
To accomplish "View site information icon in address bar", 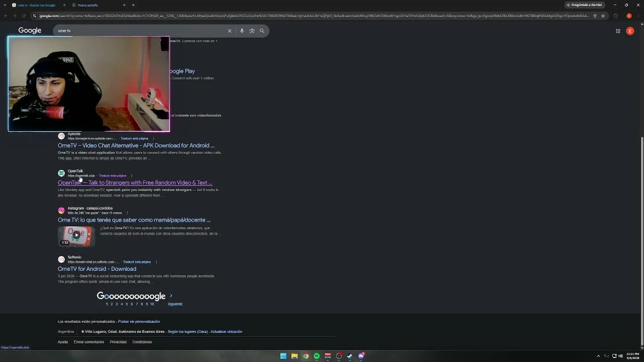I will coord(35,16).
